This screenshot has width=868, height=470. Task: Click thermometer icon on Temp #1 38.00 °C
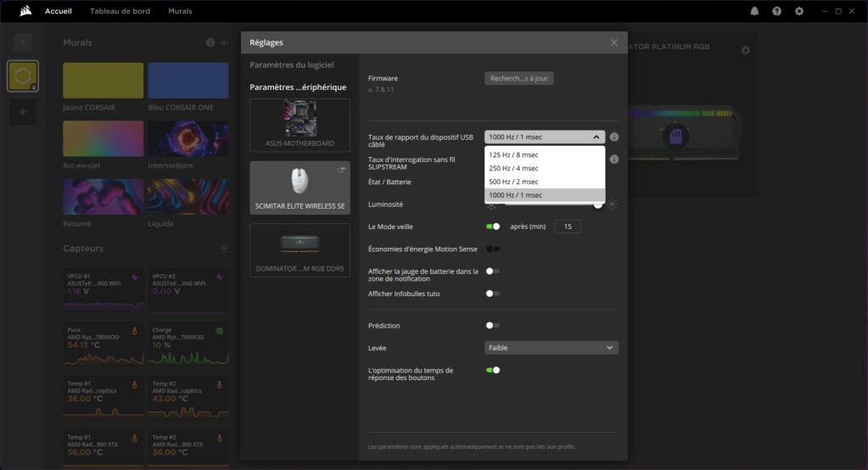point(135,385)
